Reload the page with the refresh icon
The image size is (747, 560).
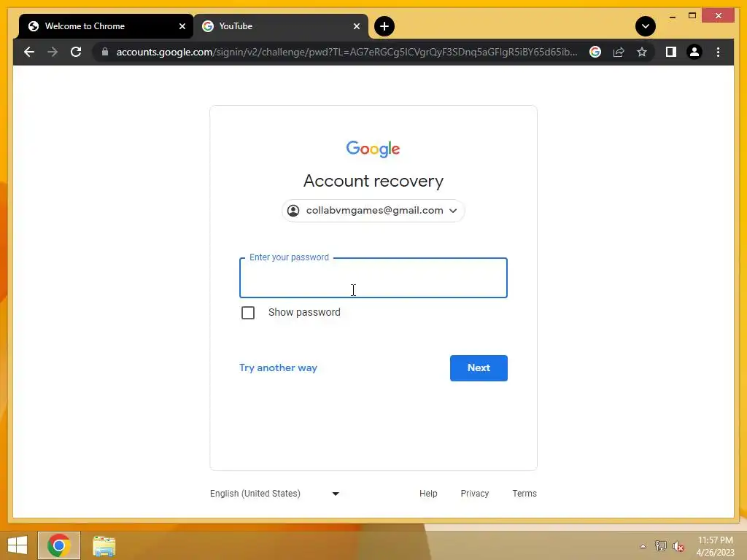pyautogui.click(x=76, y=52)
